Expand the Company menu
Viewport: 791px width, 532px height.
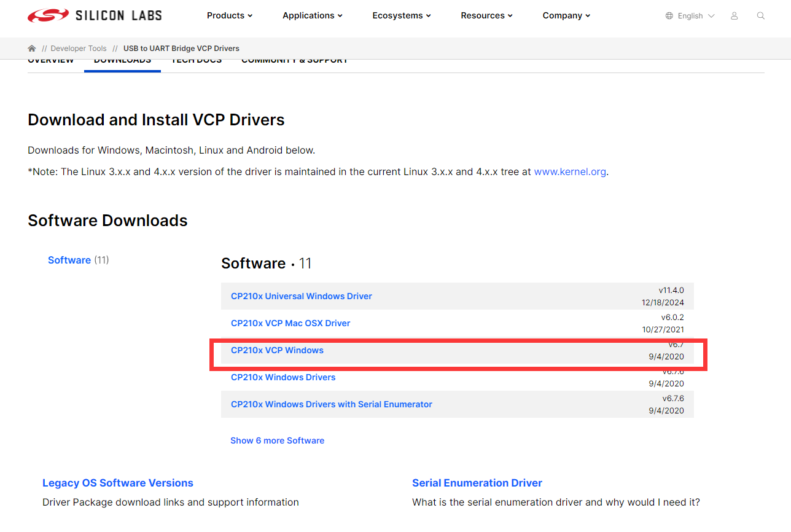coord(566,16)
